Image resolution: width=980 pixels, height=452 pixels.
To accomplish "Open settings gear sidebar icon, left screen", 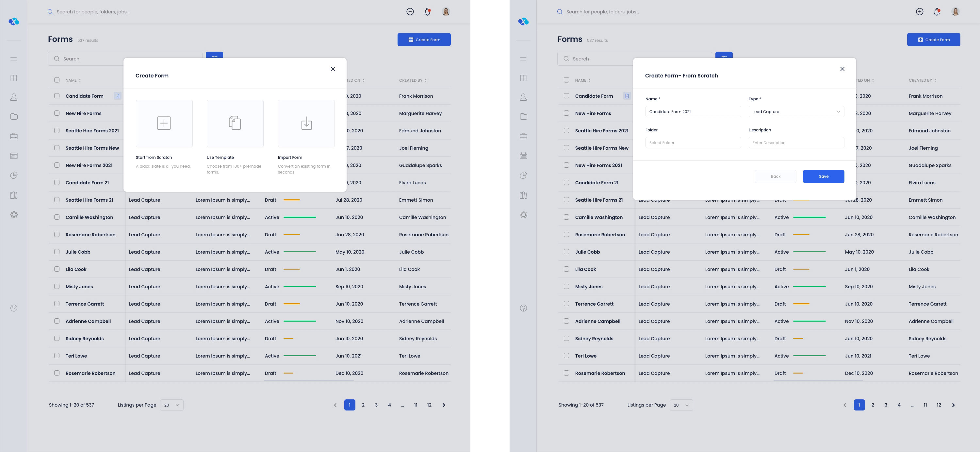I will 14,215.
